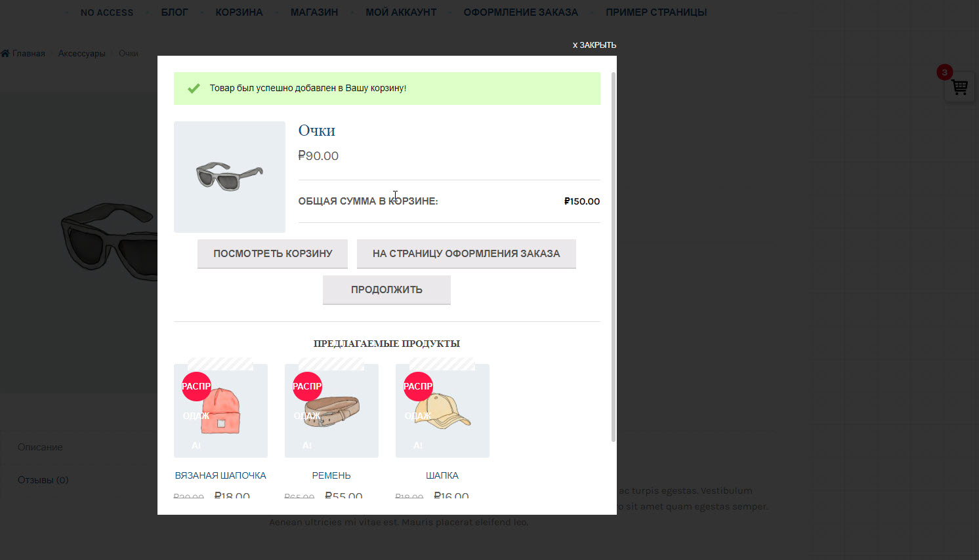979x560 pixels.
Task: Open the КОРЗИНА menu item
Action: tap(239, 12)
